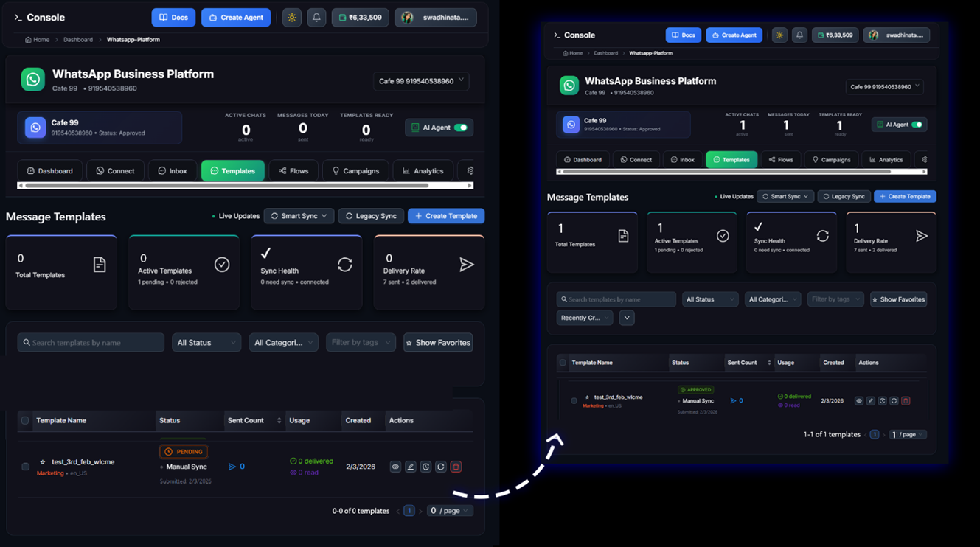The width and height of the screenshot is (980, 547).
Task: Click the red delete icon in right screenshot's row
Action: 906,401
